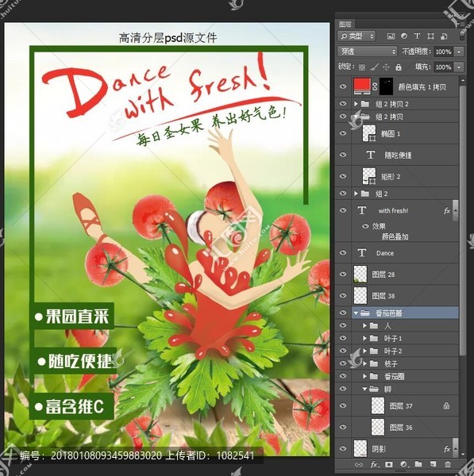This screenshot has width=474, height=476.
Task: Click the layers panel vertical scrollbar
Action: point(463,220)
